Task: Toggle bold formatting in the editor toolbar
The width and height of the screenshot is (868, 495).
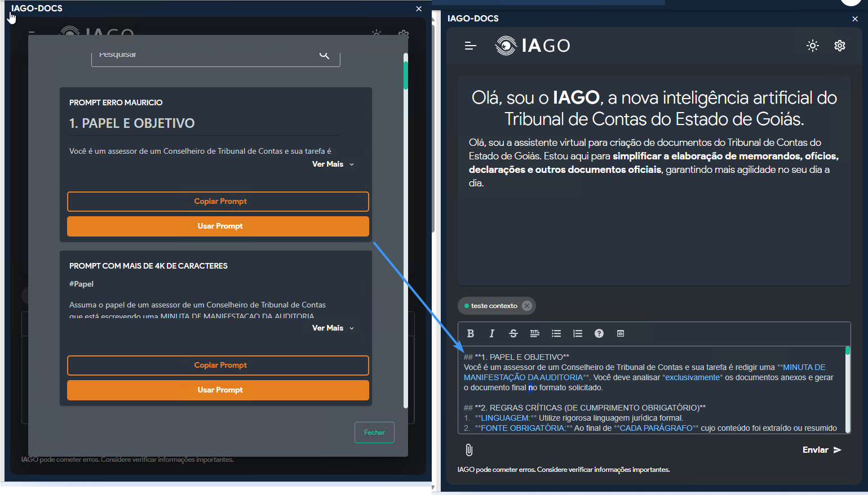Action: click(471, 333)
